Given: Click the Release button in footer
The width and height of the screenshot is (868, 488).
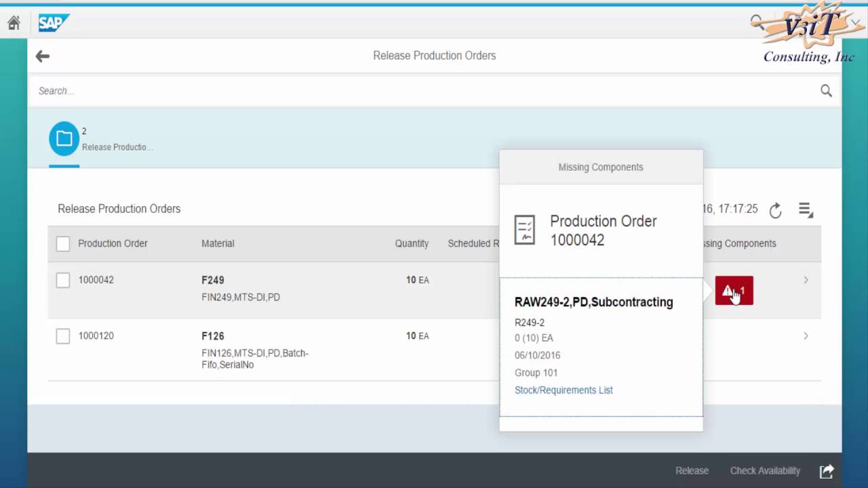Looking at the screenshot, I should [692, 471].
